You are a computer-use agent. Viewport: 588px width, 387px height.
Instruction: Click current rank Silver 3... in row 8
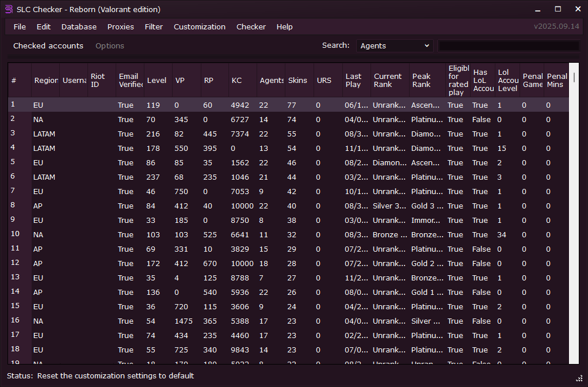390,206
